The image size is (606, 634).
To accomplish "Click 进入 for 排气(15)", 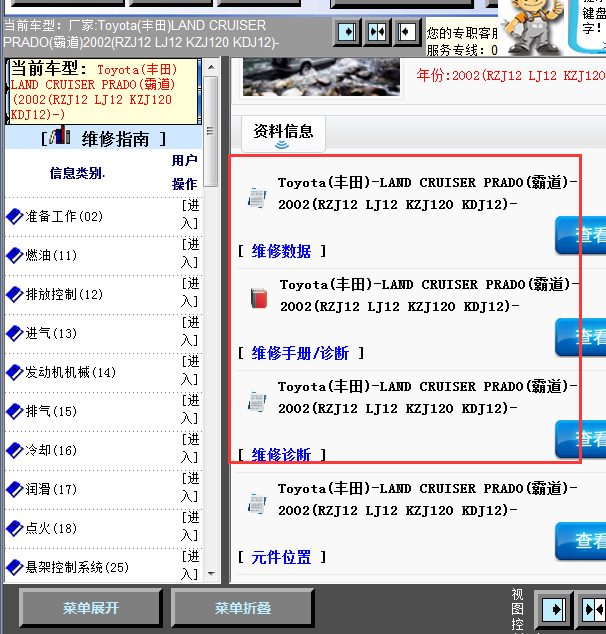I will coord(190,410).
